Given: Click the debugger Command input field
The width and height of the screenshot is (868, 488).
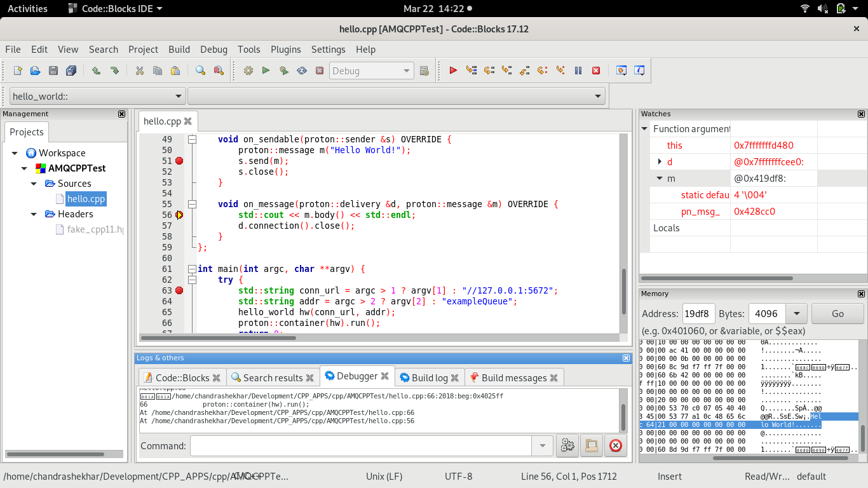Looking at the screenshot, I should 361,445.
